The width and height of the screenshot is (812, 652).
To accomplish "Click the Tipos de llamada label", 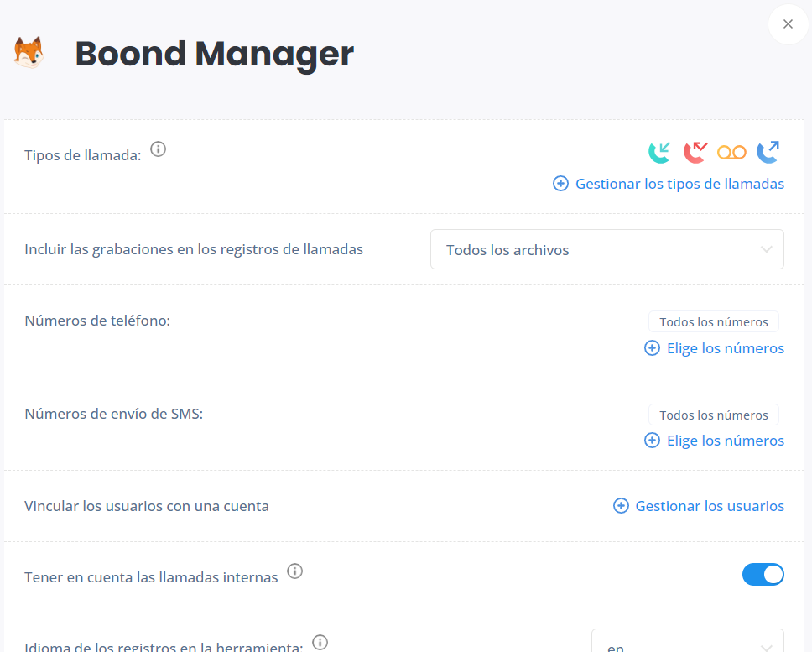I will point(83,155).
